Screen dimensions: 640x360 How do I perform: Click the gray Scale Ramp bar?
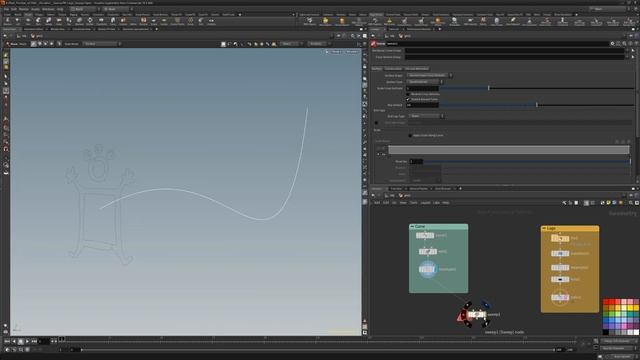point(509,150)
